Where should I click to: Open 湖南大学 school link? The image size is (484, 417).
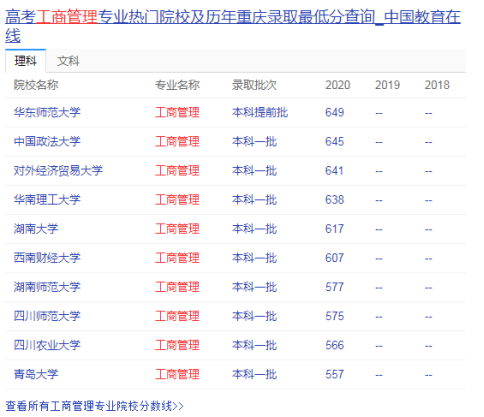point(36,229)
